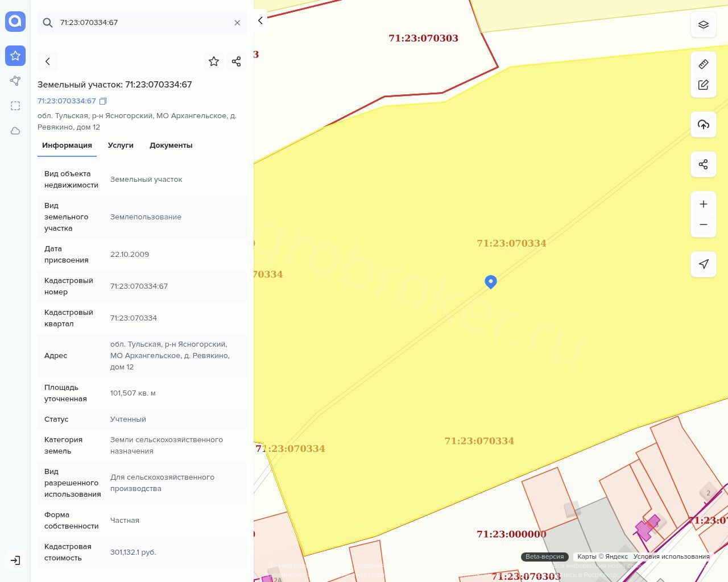Select the ruler measurement tool

[x=704, y=64]
